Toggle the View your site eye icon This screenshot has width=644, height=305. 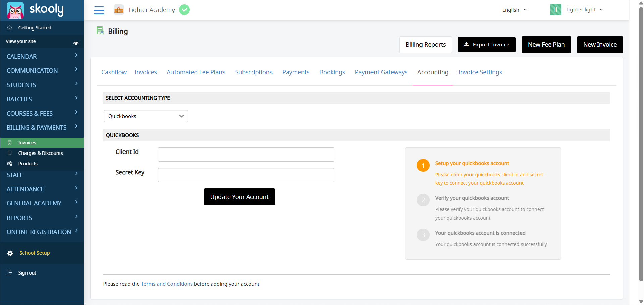(76, 43)
